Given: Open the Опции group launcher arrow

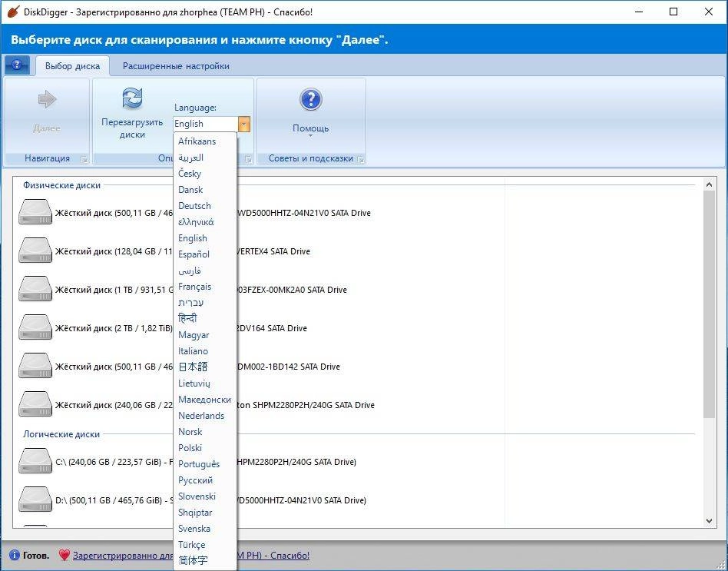Looking at the screenshot, I should click(248, 159).
